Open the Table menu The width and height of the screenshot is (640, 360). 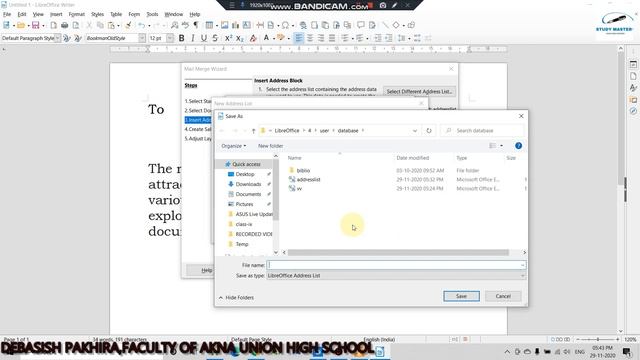click(x=116, y=14)
